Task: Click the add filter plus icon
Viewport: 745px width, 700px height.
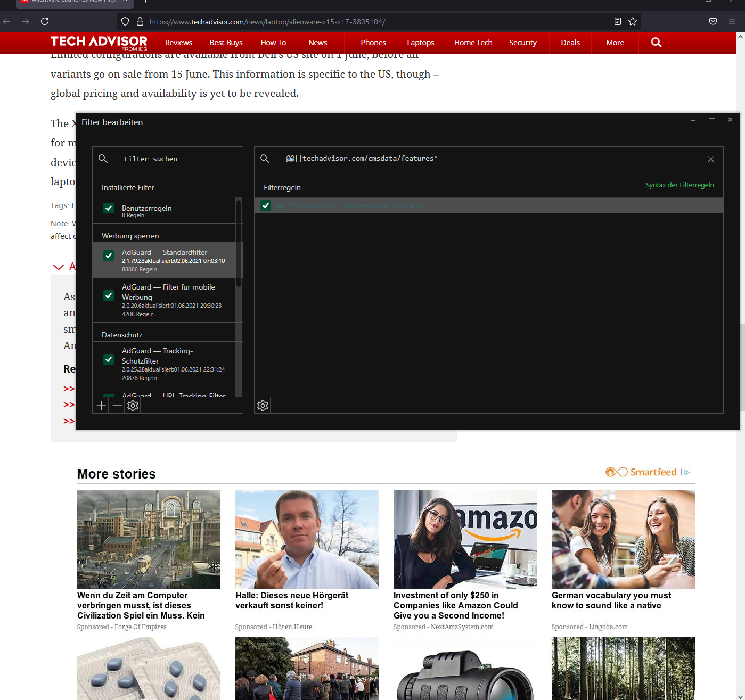Action: click(101, 405)
